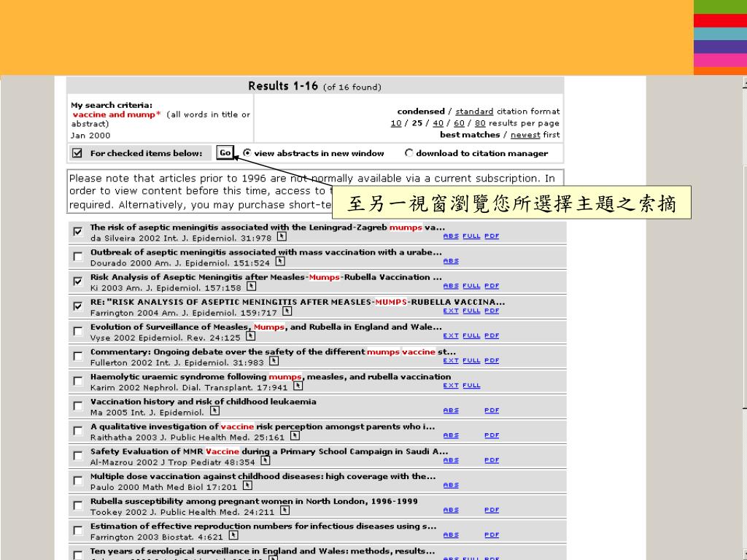The image size is (747, 560).
Task: Sort results by newest first
Action: click(x=525, y=135)
